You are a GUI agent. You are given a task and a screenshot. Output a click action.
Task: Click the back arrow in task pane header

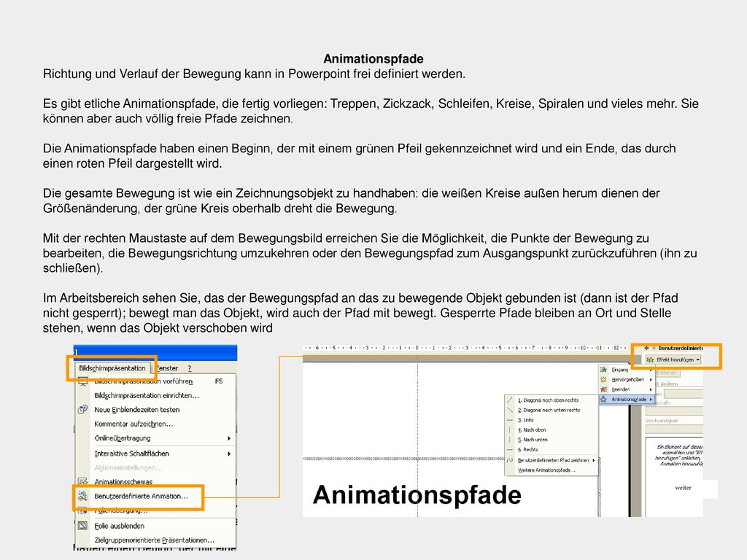tap(646, 348)
